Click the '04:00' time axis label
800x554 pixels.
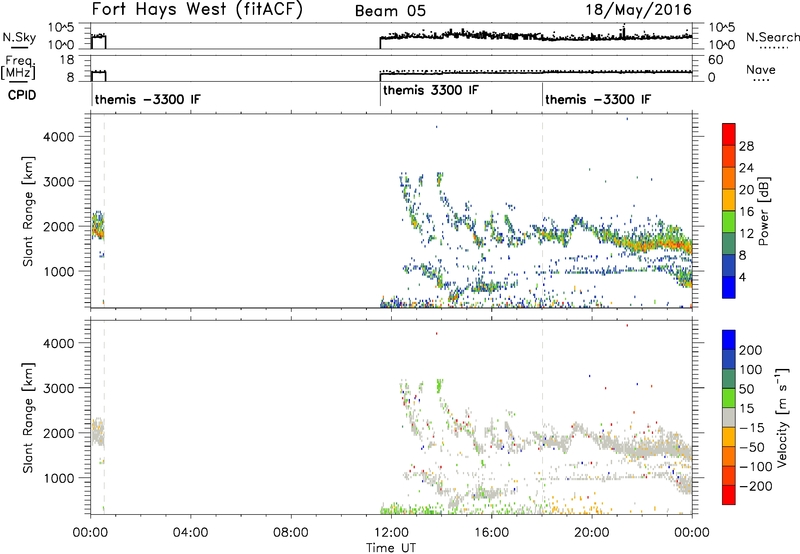(190, 533)
